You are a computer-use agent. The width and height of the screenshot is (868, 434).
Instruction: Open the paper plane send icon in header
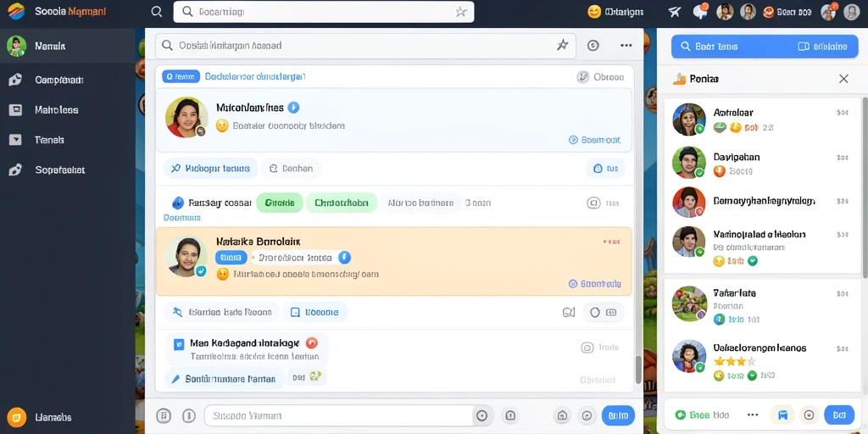click(x=674, y=12)
